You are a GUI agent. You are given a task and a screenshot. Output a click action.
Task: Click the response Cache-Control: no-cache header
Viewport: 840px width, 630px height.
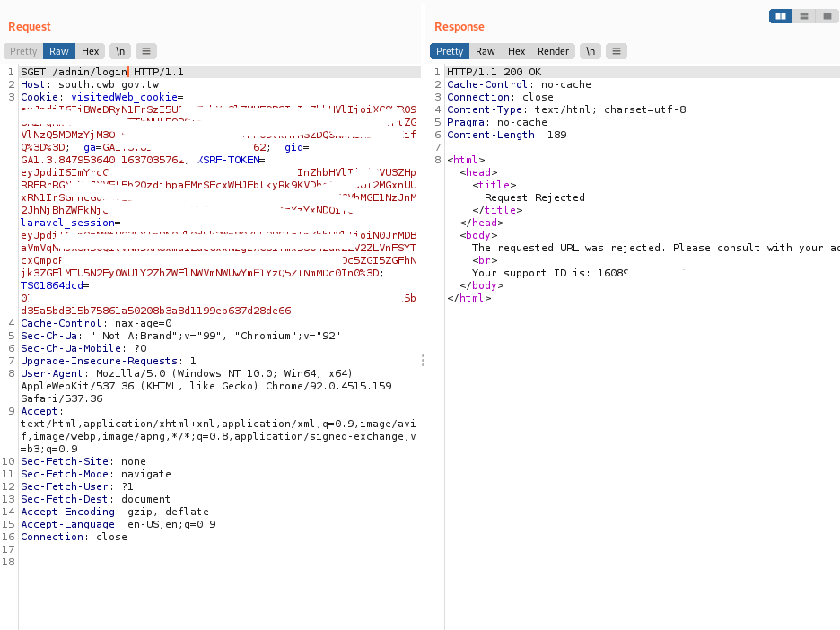pos(519,84)
